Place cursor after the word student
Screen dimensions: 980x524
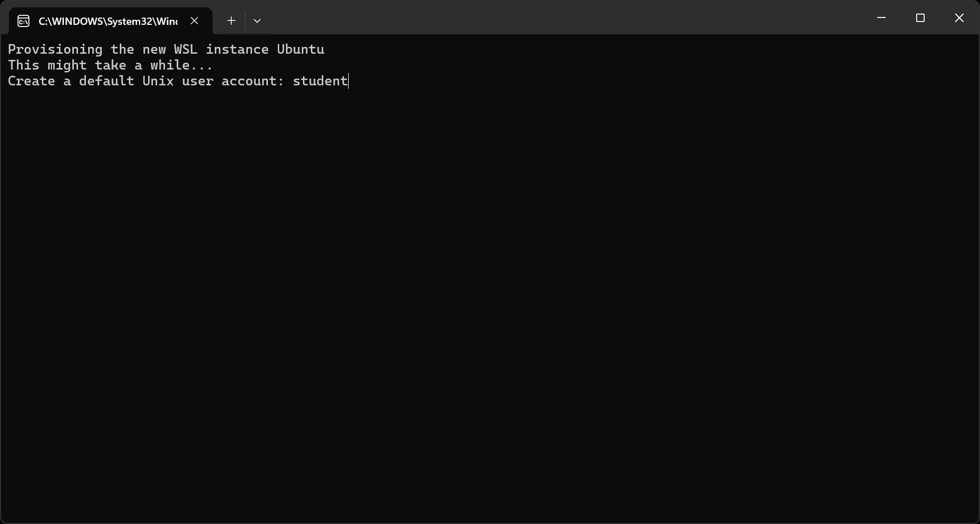coord(348,81)
